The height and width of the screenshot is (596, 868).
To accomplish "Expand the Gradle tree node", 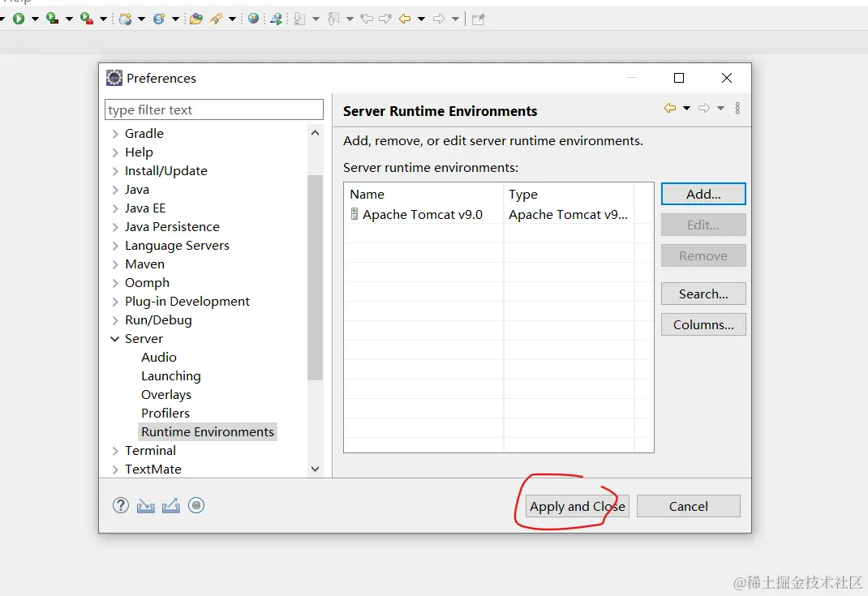I will pyautogui.click(x=115, y=134).
